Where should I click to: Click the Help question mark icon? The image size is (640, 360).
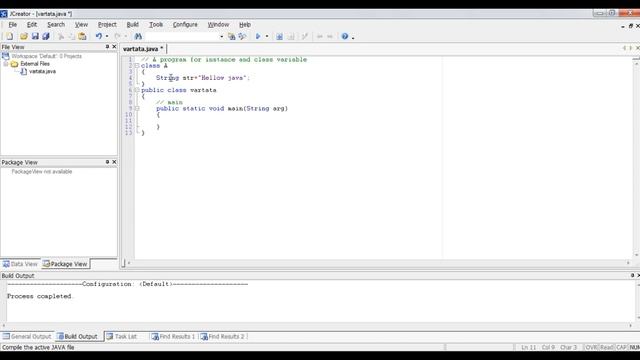pyautogui.click(x=345, y=36)
